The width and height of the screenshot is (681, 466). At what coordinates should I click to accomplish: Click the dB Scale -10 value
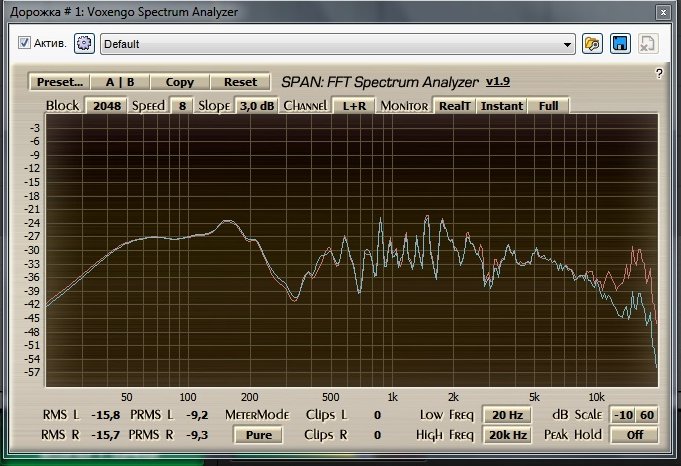(623, 415)
